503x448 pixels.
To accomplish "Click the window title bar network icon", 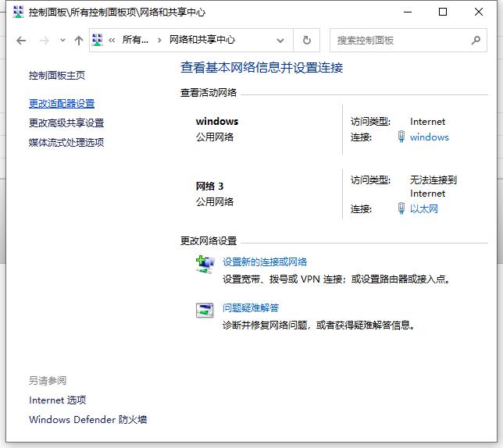I will pyautogui.click(x=18, y=12).
